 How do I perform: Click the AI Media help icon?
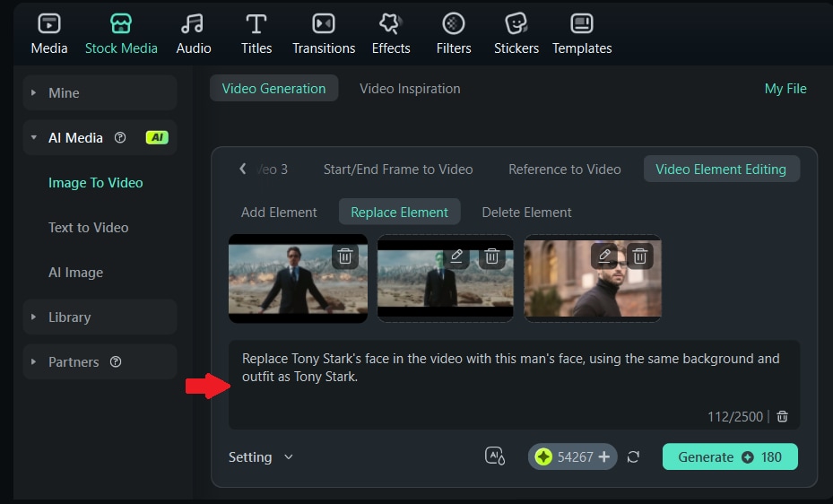tap(120, 137)
